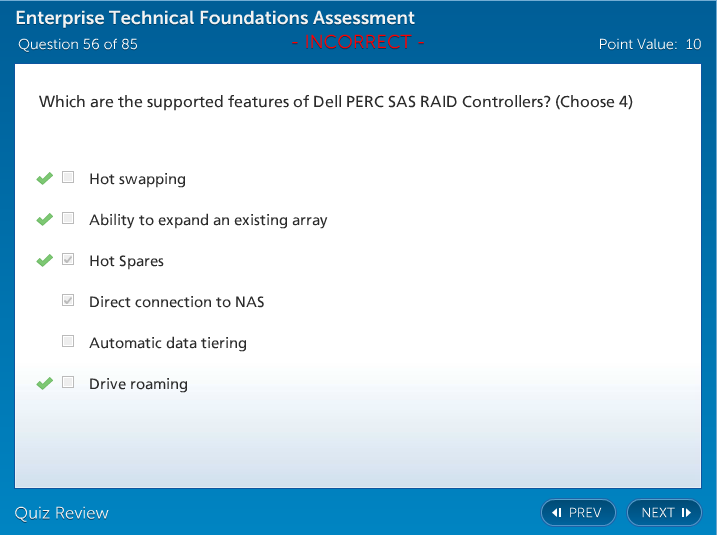The height and width of the screenshot is (535, 717).
Task: Tick Ability to expand an existing array
Action: click(68, 219)
